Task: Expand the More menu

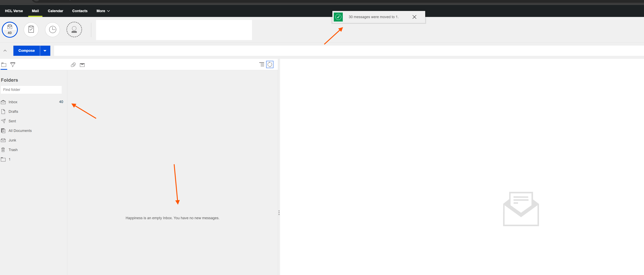Action: [103, 11]
